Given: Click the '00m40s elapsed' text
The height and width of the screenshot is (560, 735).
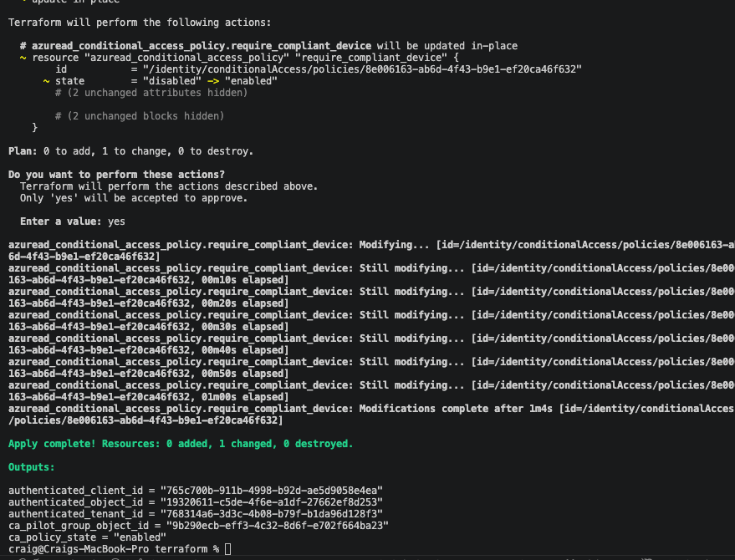Looking at the screenshot, I should click(x=242, y=350).
